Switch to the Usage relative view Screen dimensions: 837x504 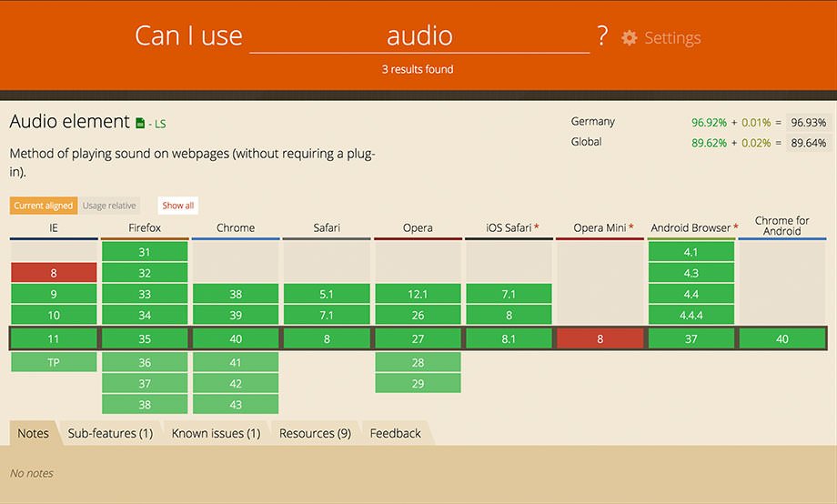tap(109, 206)
